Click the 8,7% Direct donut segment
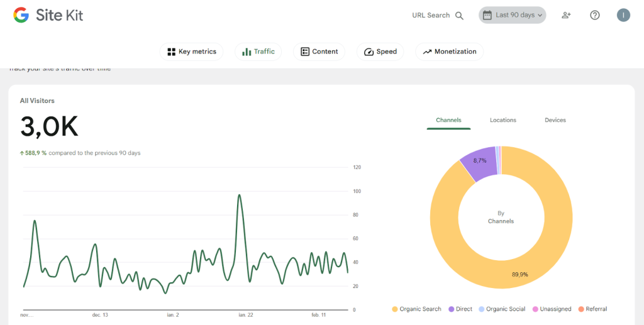The height and width of the screenshot is (325, 644). [x=480, y=161]
